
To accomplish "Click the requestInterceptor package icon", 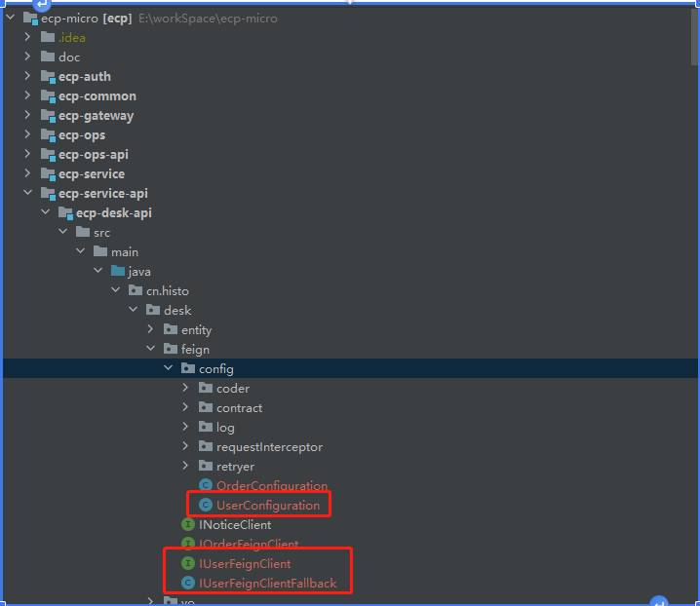I will [206, 446].
